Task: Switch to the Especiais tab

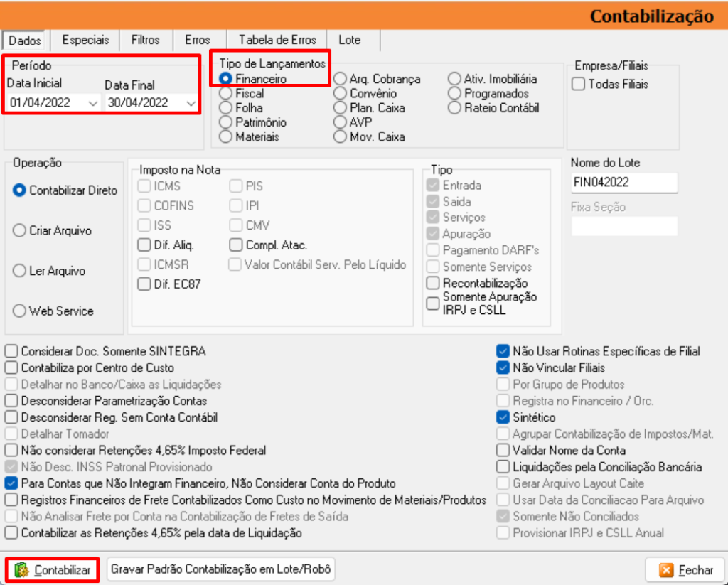Action: (85, 40)
